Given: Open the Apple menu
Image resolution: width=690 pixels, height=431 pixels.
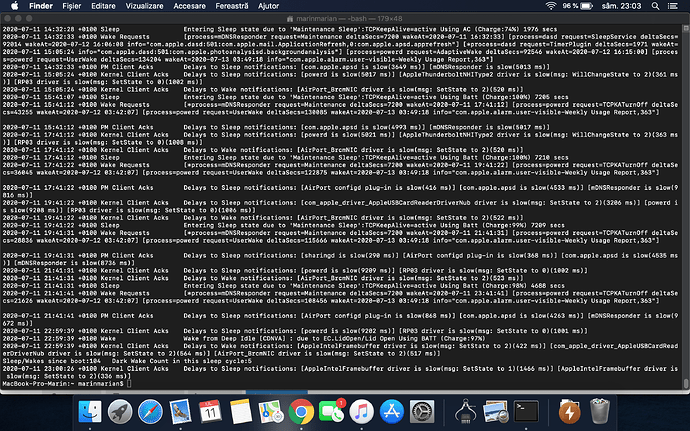Looking at the screenshot, I should [12, 5].
